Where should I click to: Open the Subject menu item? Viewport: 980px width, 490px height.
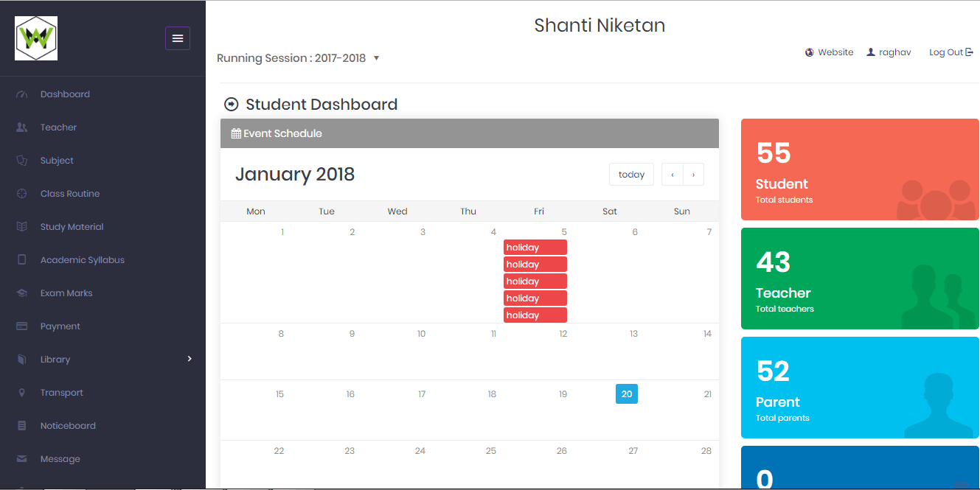click(57, 161)
